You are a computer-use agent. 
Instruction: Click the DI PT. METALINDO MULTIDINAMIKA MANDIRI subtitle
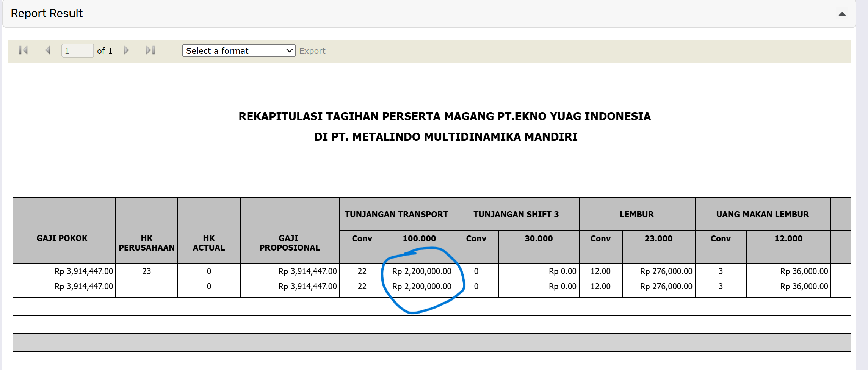click(446, 137)
